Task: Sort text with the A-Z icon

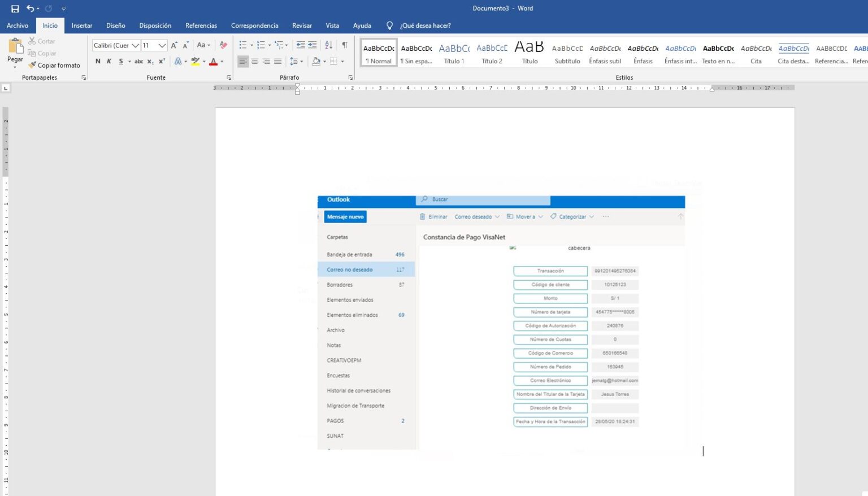Action: click(x=328, y=45)
